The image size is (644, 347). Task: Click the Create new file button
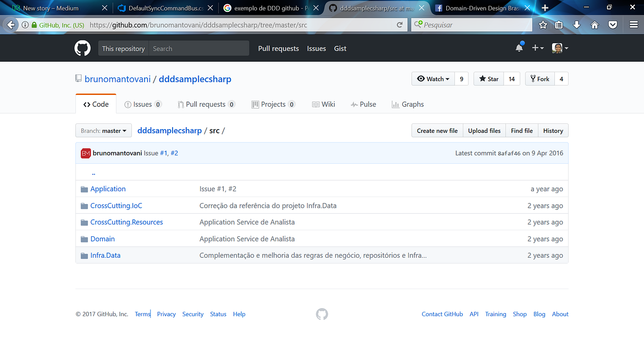437,130
